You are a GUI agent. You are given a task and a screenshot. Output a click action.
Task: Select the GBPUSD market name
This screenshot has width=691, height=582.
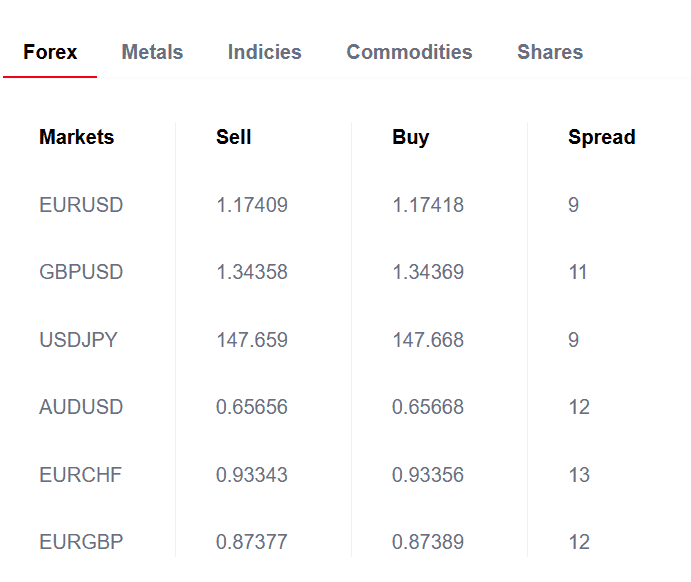(81, 272)
